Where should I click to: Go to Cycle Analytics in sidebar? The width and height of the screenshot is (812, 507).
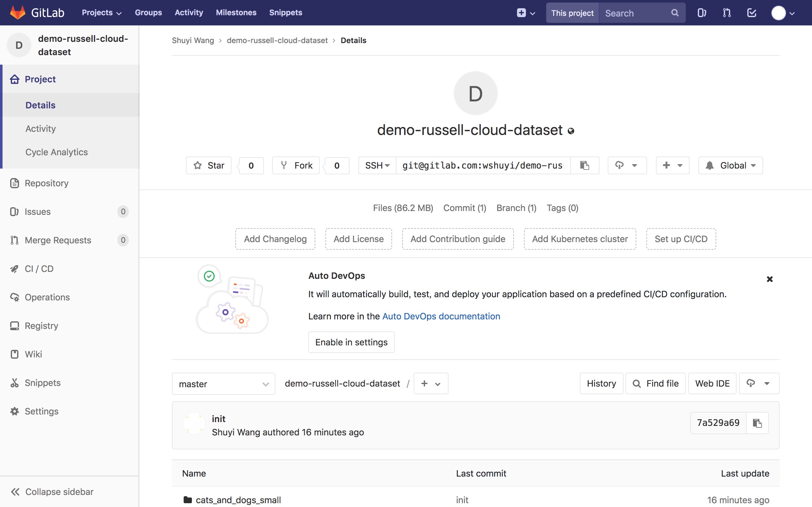(56, 152)
